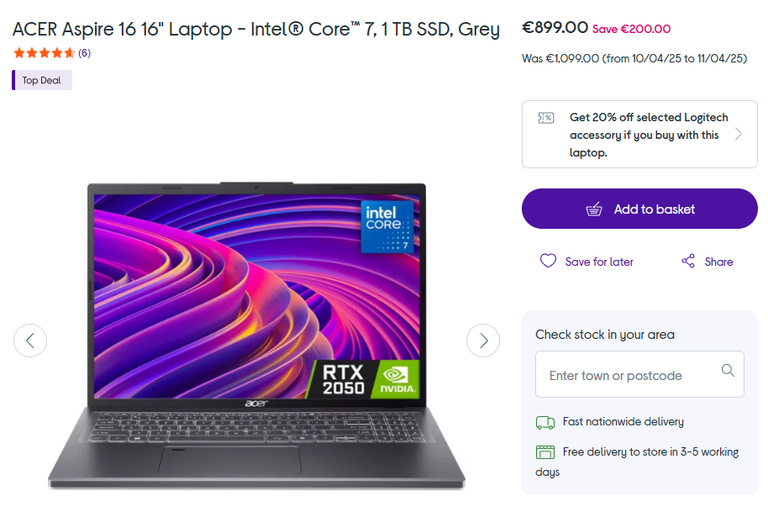Open the (6) reviews count link
This screenshot has height=508, width=768.
click(x=84, y=53)
